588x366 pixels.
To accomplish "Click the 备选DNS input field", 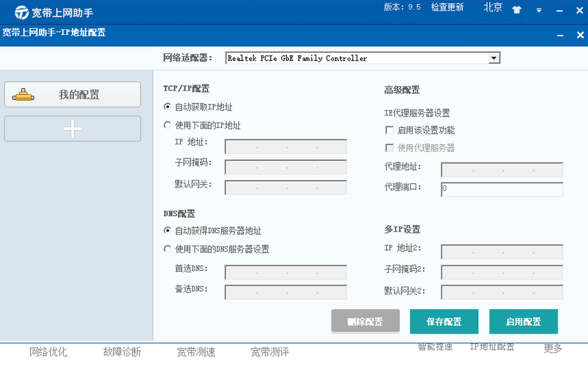I will point(286,292).
